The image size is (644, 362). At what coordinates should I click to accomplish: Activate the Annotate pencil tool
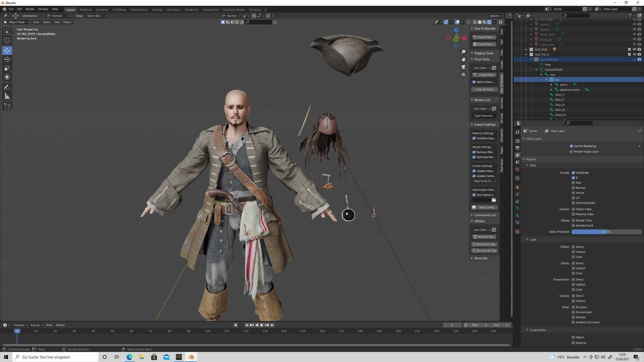[7, 87]
